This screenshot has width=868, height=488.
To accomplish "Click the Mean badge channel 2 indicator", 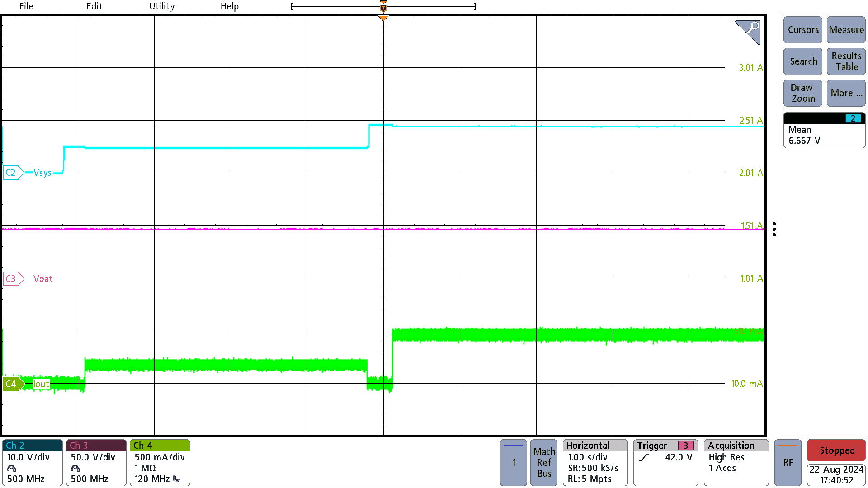I will tap(853, 118).
